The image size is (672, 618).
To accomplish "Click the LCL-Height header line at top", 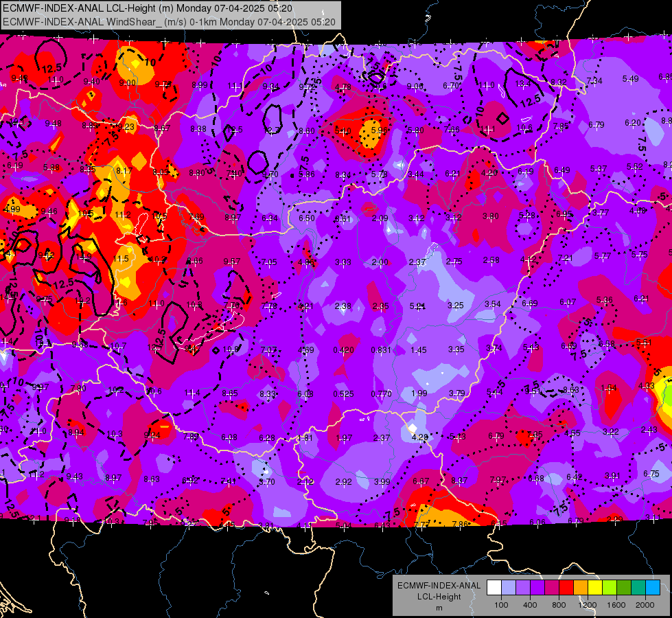I will 148,8.
